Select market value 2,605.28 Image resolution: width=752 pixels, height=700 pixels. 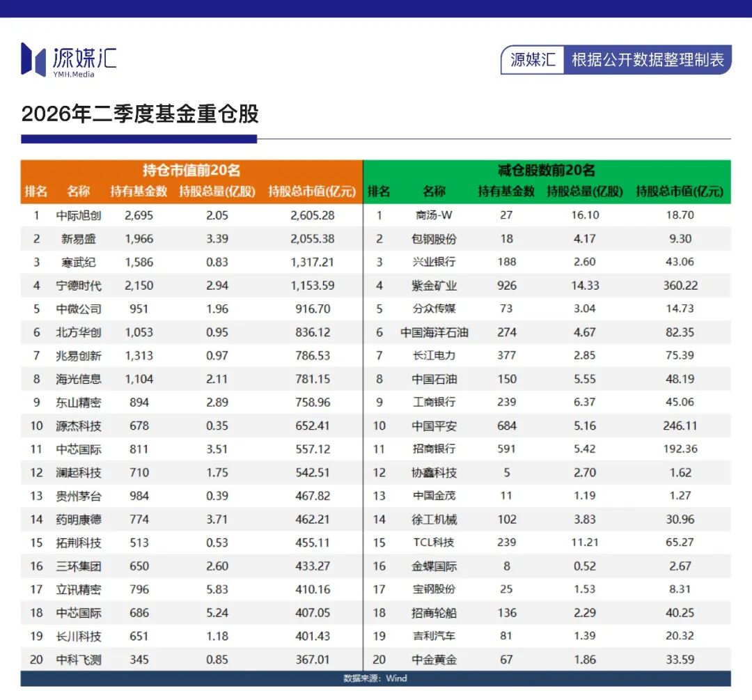click(x=312, y=215)
